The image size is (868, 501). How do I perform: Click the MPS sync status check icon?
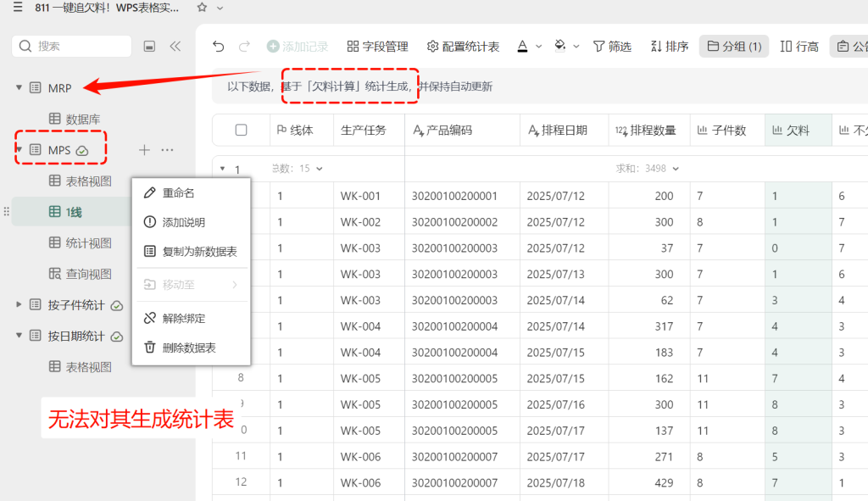click(82, 151)
